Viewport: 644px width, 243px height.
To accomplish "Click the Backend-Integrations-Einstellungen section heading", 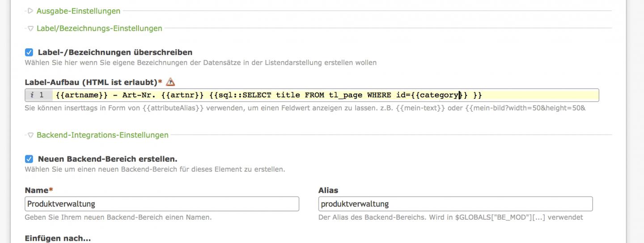I will 102,135.
